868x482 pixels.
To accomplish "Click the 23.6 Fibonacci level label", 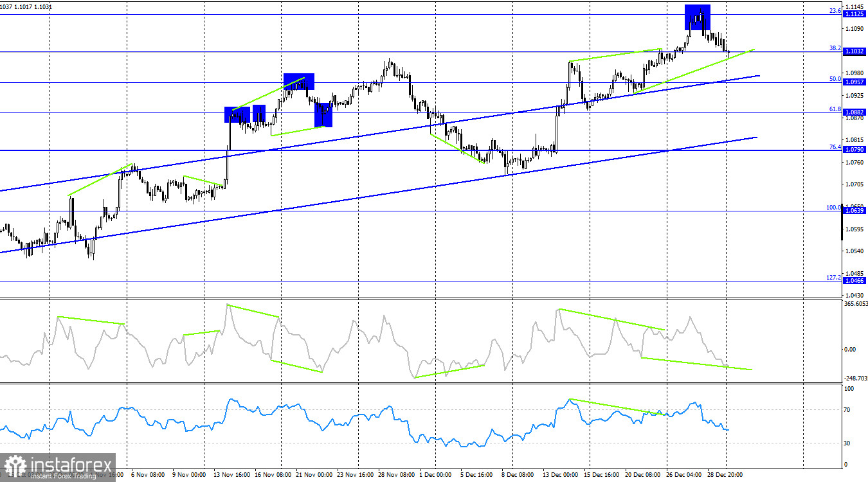I will coord(835,11).
